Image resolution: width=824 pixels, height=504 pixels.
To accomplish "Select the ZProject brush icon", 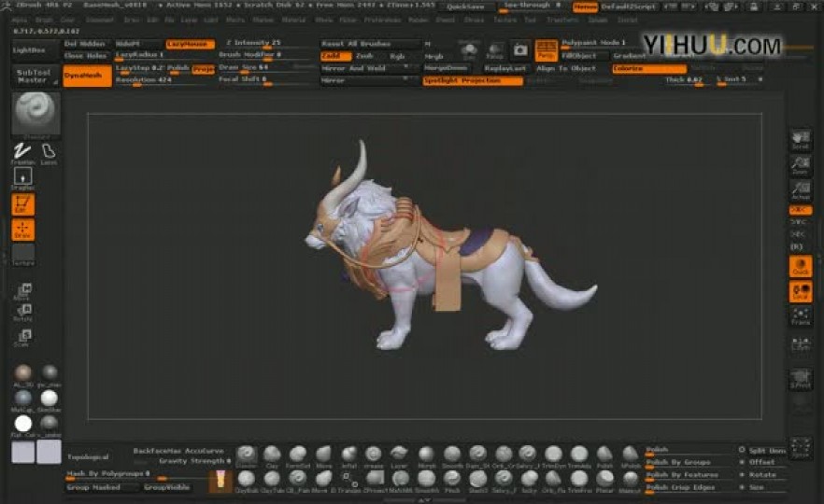I will tap(375, 480).
